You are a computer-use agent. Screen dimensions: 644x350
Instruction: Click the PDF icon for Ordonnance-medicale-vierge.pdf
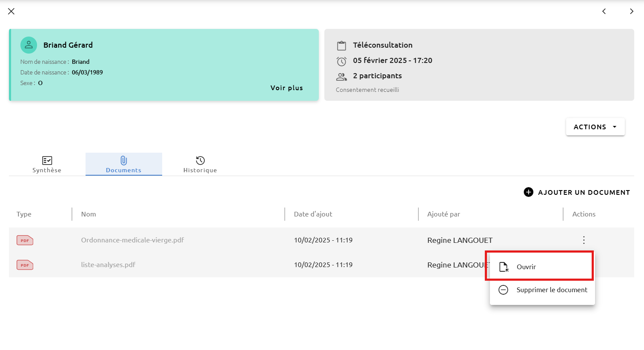coord(25,240)
